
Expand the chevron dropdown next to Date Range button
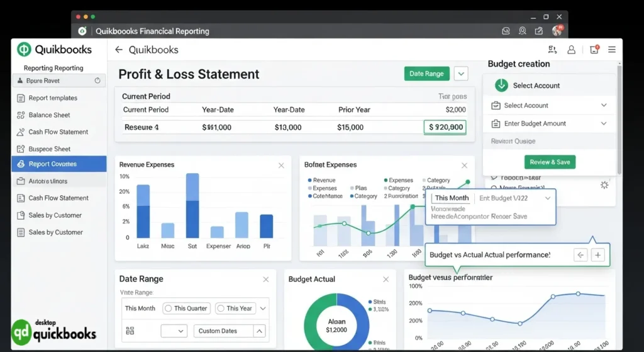point(462,74)
